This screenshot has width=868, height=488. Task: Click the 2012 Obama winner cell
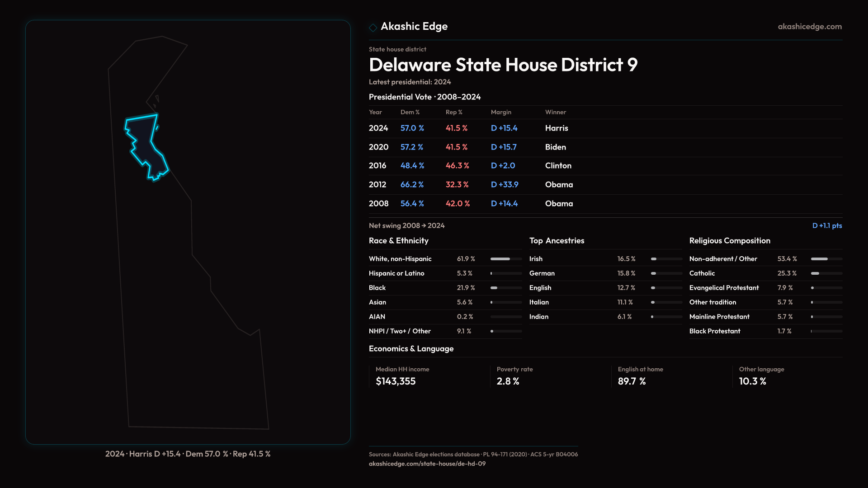point(559,185)
